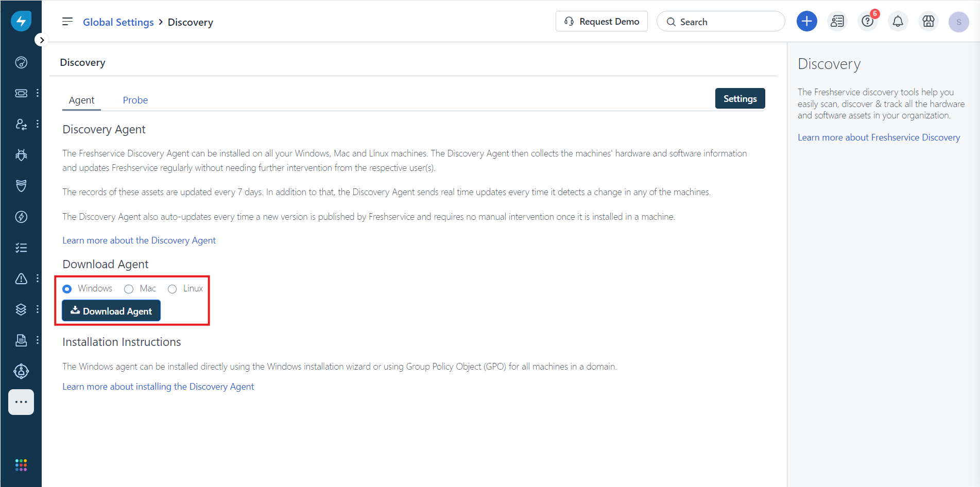Open the Problems bug icon in sidebar
The height and width of the screenshot is (487, 980).
coord(21,155)
